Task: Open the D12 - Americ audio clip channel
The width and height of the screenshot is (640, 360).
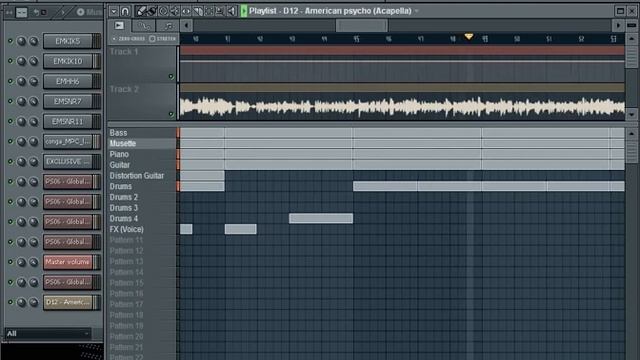Action: click(x=68, y=302)
